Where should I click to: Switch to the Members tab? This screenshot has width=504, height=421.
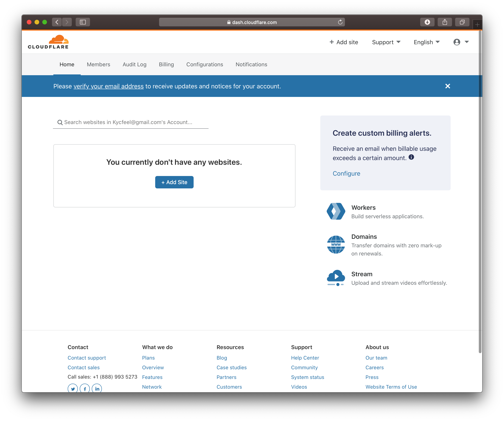coord(98,64)
